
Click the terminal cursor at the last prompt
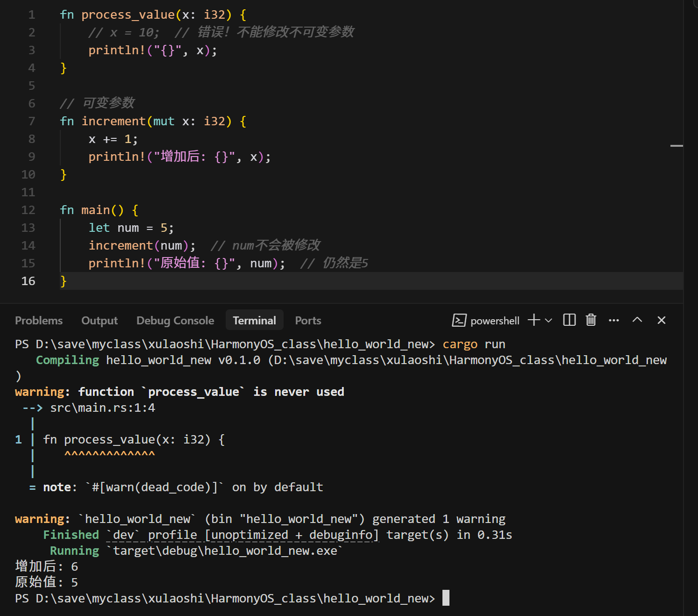point(446,598)
